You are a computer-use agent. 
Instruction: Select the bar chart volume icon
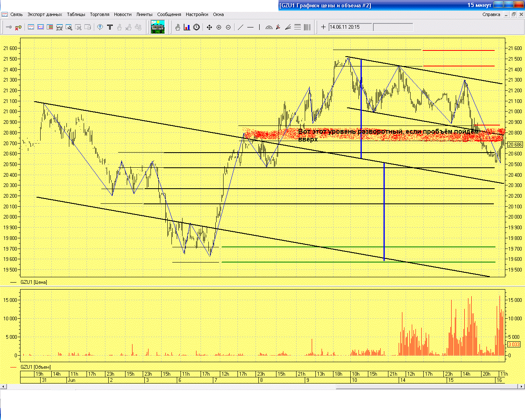pos(187,27)
